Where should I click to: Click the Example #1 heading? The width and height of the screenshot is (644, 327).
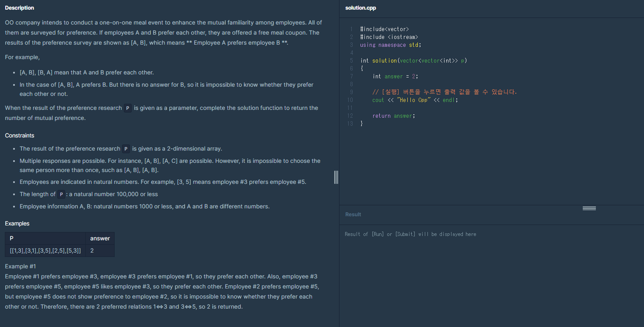[x=20, y=266]
